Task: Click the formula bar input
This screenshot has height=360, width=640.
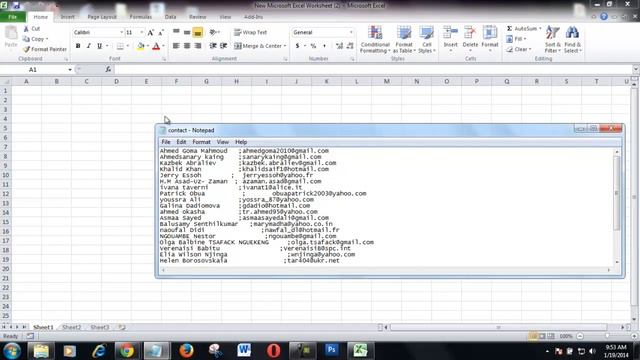Action: click(373, 70)
